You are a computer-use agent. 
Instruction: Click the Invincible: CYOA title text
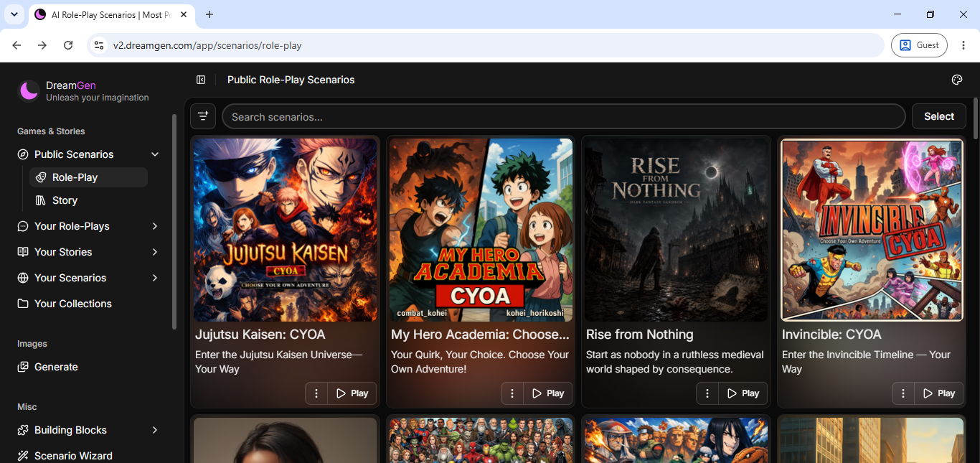[831, 335]
